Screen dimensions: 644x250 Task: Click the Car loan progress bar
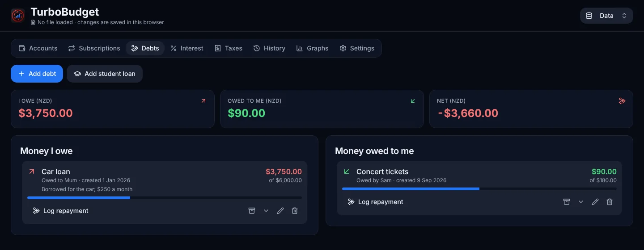(x=165, y=198)
